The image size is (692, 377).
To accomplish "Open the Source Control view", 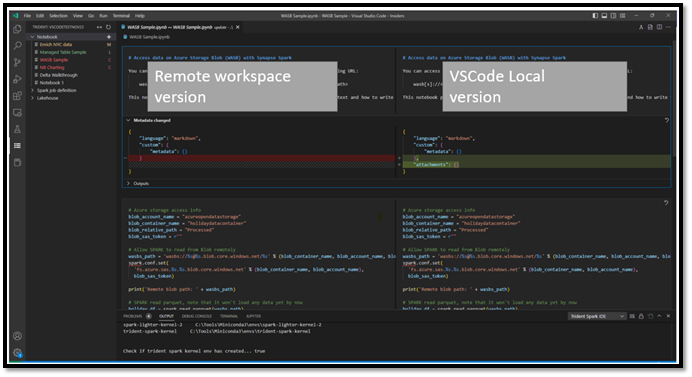I will pos(17,62).
